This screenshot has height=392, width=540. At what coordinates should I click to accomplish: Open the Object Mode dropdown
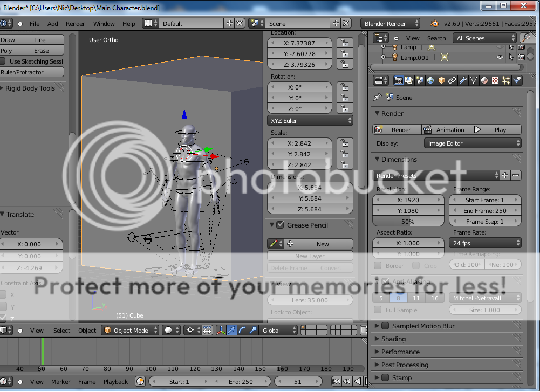pyautogui.click(x=129, y=331)
